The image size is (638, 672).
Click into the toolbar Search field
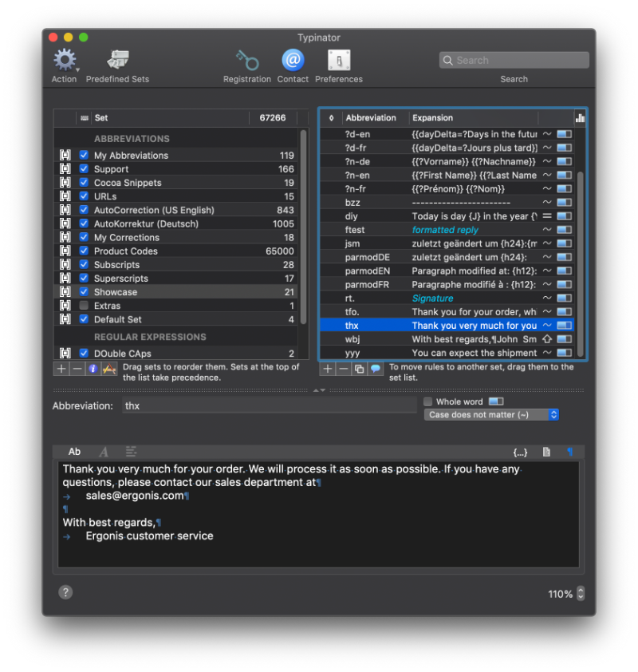(x=514, y=61)
